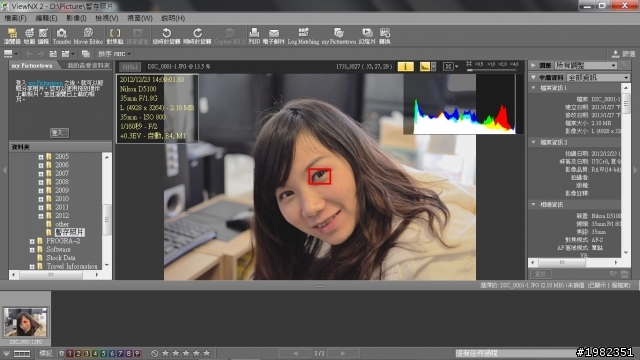Click the Save icon at top right

616,54
